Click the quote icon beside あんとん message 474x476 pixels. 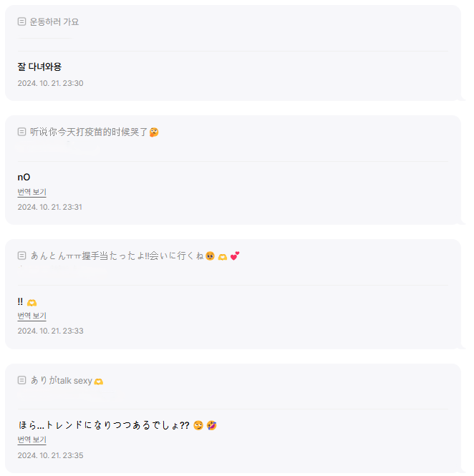pos(22,256)
